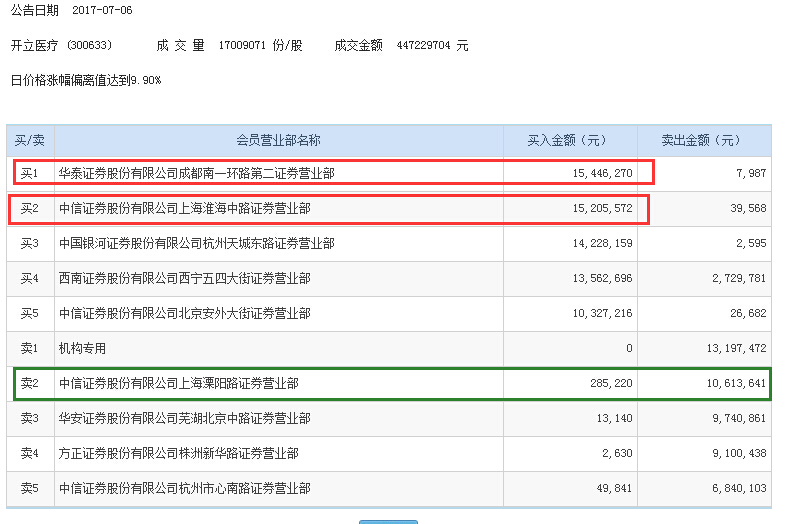
Task: Click the 买入金额（元） column header
Action: pos(570,140)
